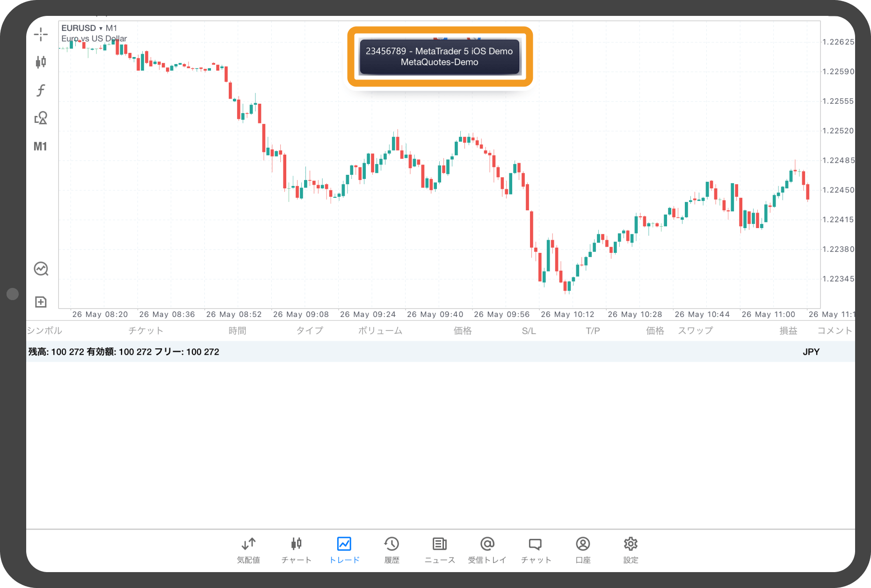Open 設定 settings gear tab

click(631, 550)
